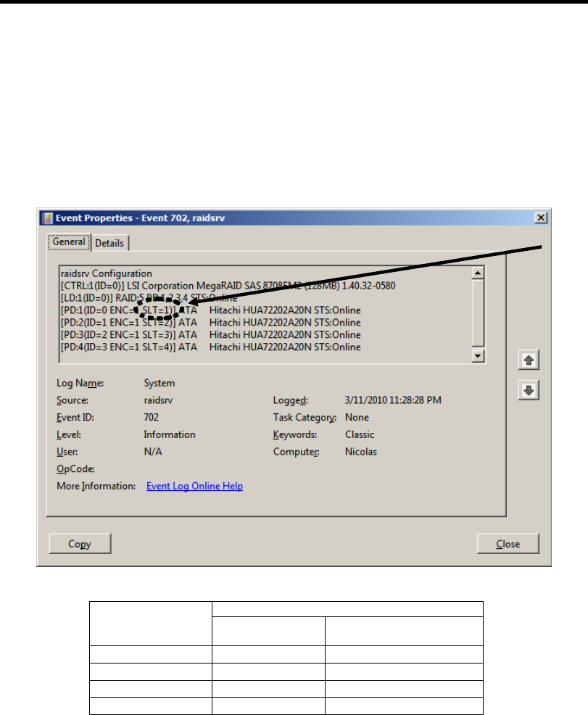
Task: Go to previous event with up arrow button
Action: tap(529, 360)
